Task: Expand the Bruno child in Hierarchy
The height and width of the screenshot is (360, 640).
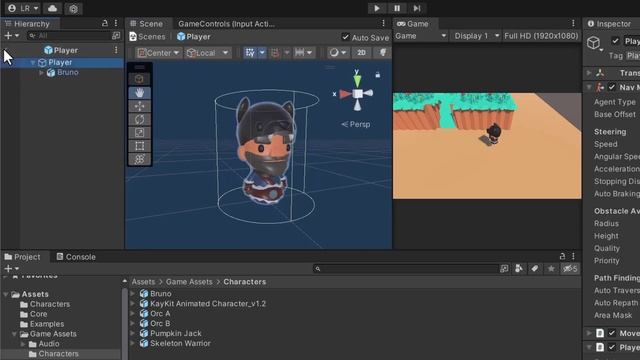Action: (41, 73)
